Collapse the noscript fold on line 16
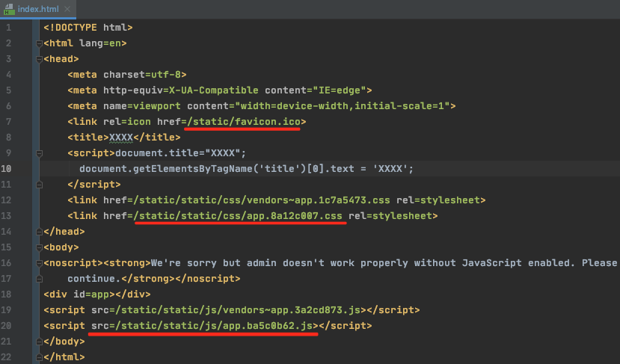The width and height of the screenshot is (620, 364). pyautogui.click(x=39, y=263)
